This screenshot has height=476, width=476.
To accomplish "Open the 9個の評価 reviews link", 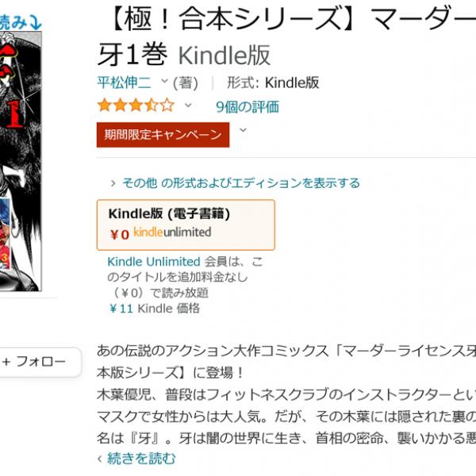I will pyautogui.click(x=247, y=107).
